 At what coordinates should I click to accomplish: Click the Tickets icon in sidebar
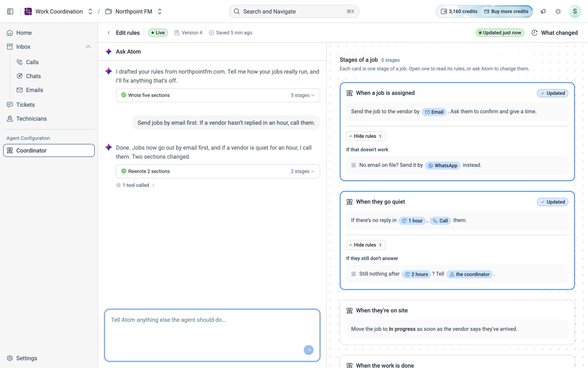pos(10,105)
